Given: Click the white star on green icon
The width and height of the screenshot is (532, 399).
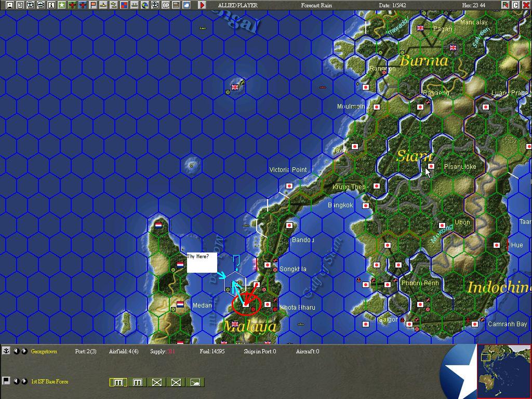Looking at the screenshot, I should [61, 5].
